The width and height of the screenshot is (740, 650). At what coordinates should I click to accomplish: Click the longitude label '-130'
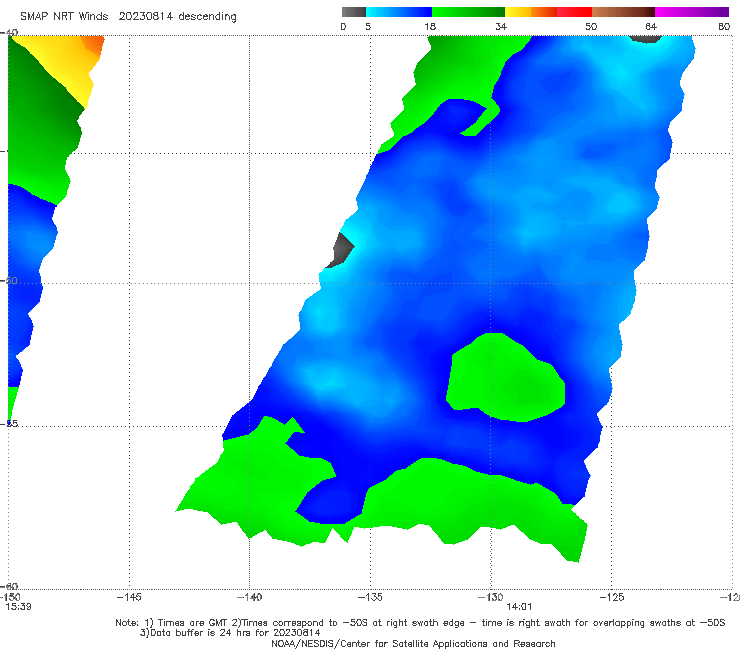coord(491,598)
